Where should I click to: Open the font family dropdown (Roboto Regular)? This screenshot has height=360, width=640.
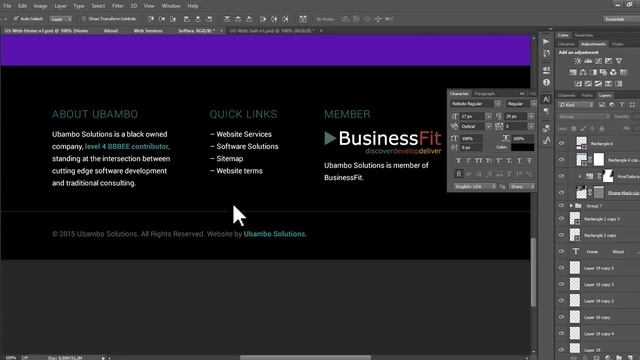[498, 104]
